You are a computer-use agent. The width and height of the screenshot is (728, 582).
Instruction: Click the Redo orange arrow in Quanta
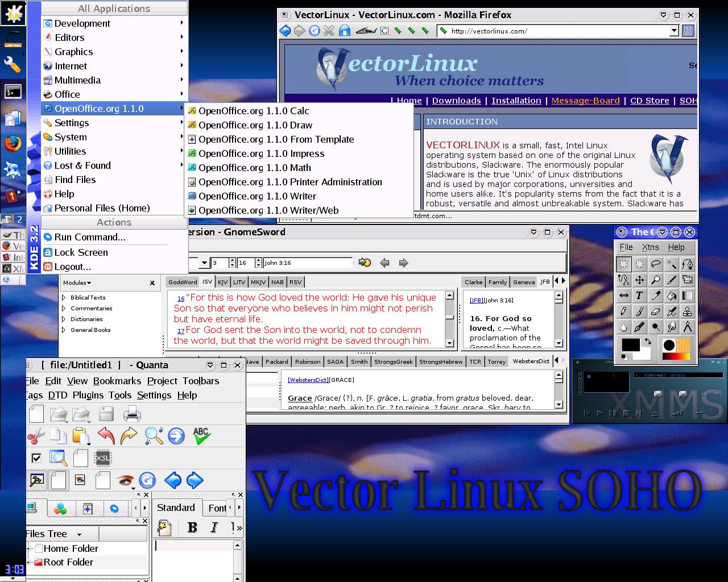click(129, 436)
